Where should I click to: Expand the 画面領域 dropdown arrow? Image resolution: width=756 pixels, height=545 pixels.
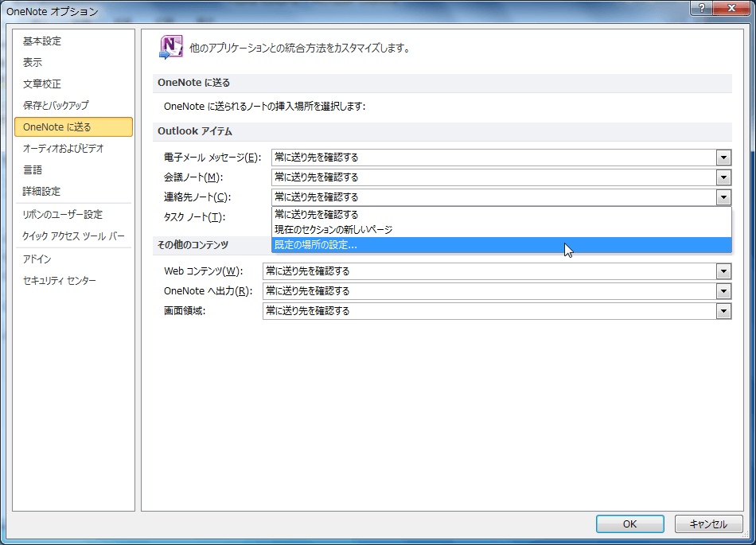click(x=723, y=311)
